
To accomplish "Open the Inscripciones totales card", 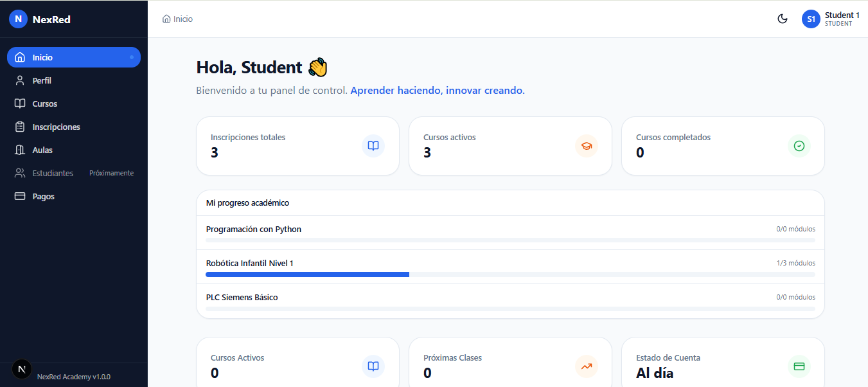I will click(297, 146).
